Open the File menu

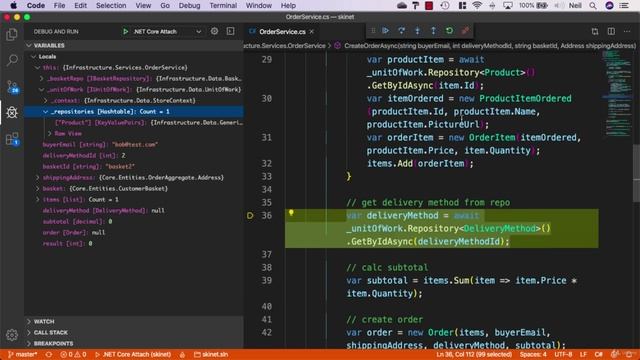(x=59, y=5)
